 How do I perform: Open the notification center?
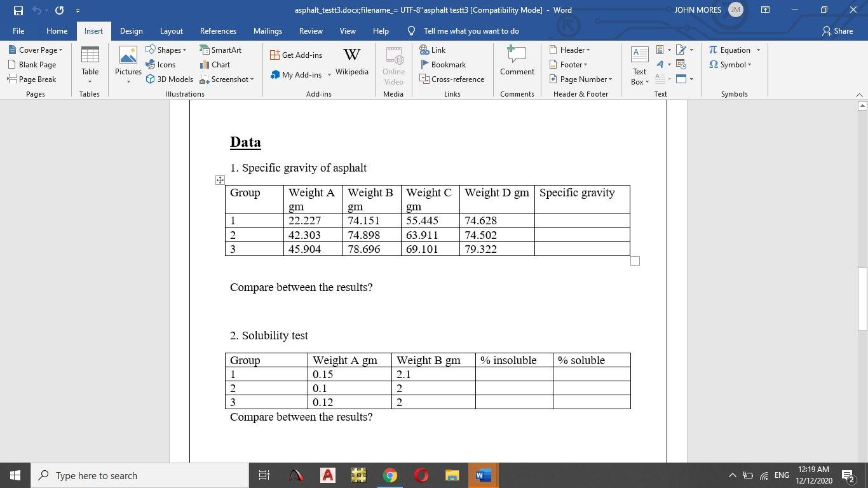tap(848, 475)
